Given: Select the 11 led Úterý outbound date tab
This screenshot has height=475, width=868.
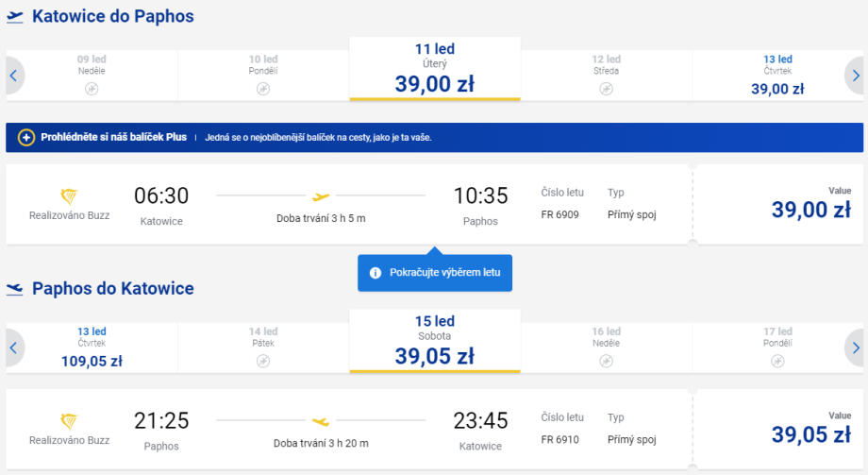Looking at the screenshot, I should click(435, 69).
